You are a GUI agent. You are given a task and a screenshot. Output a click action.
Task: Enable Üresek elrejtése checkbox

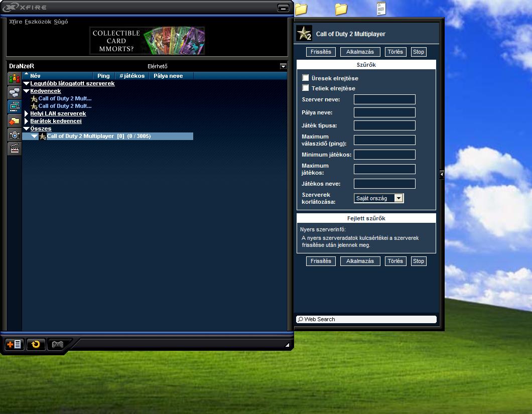305,78
